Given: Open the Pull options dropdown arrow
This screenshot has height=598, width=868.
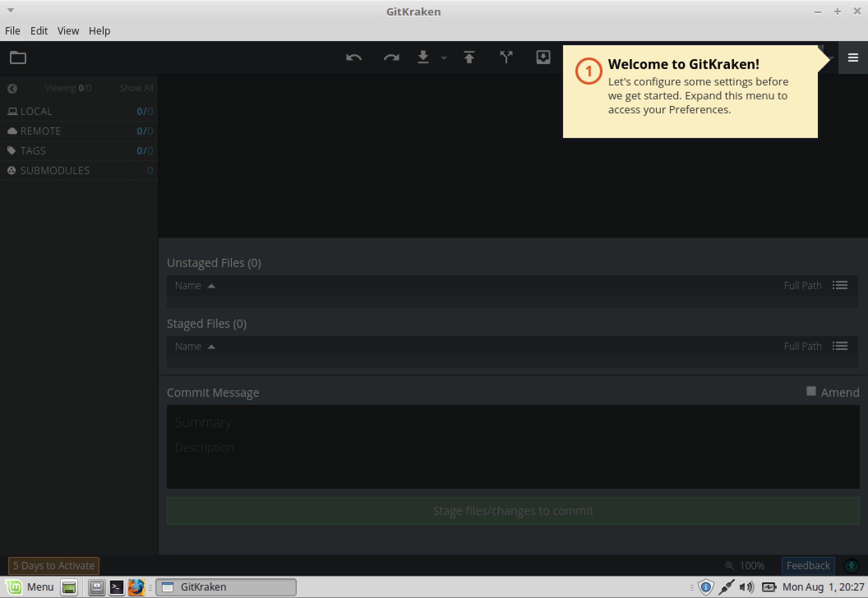Looking at the screenshot, I should [444, 58].
